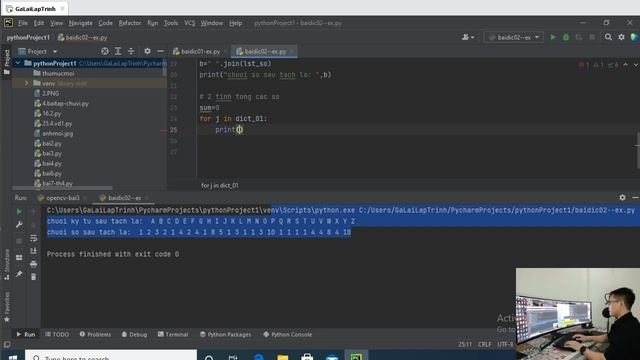Open the Debug tool window

134,334
